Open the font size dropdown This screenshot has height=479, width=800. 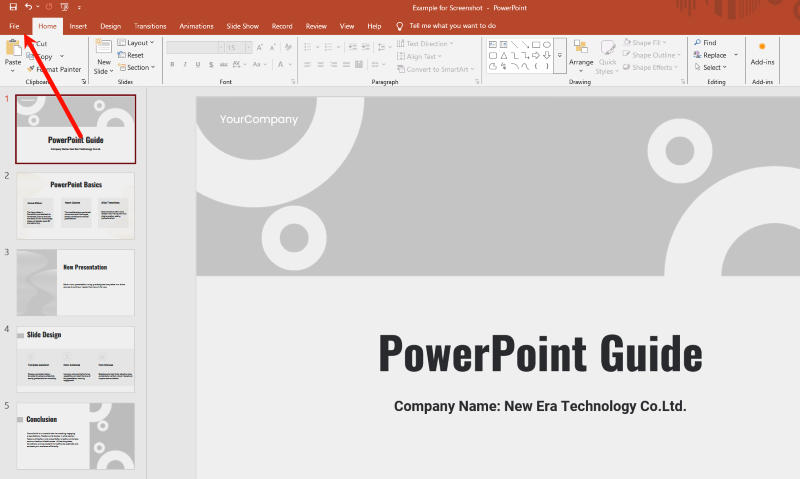[248, 47]
